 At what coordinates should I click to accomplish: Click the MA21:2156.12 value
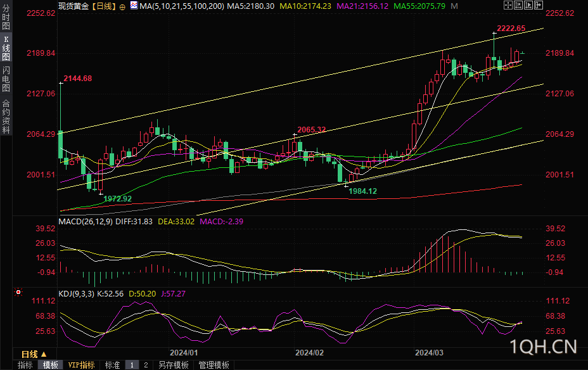point(362,6)
